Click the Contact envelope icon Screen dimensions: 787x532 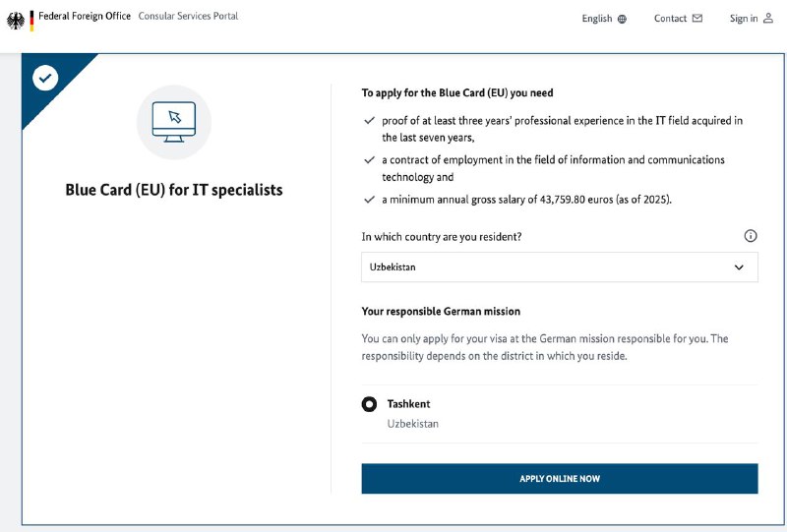pyautogui.click(x=697, y=18)
